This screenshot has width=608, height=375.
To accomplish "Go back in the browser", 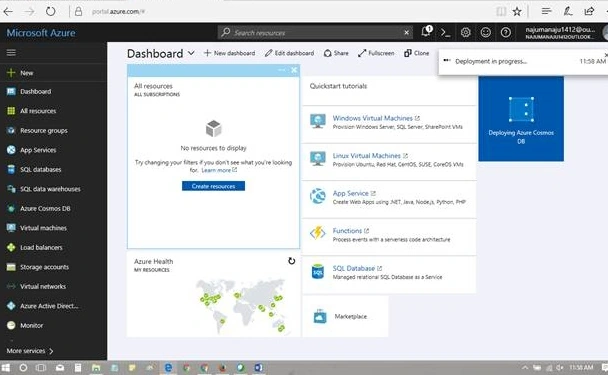I will [x=8, y=11].
